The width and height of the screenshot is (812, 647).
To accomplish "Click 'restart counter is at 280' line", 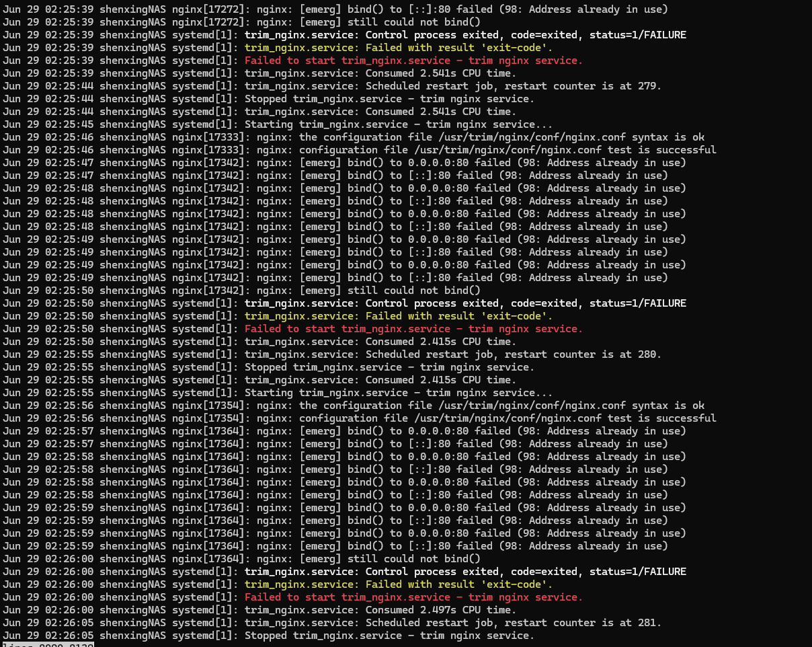I will tap(333, 354).
